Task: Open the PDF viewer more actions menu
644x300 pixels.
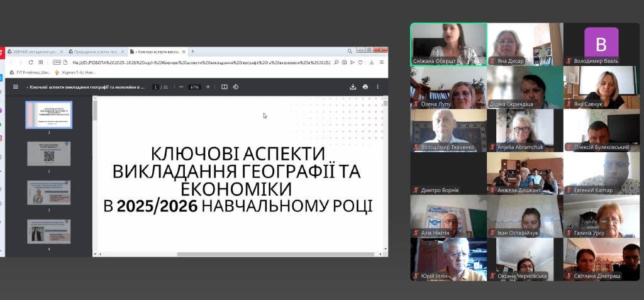Action: coord(377,87)
